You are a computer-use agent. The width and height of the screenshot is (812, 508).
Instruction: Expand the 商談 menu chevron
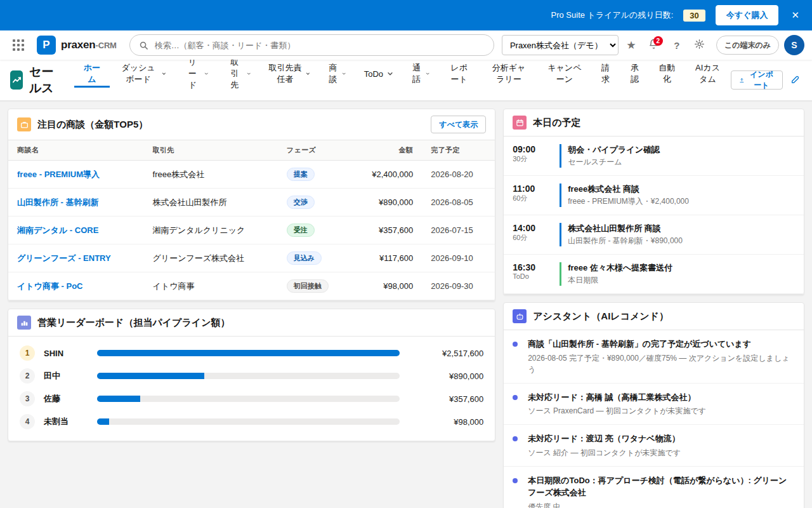[344, 74]
